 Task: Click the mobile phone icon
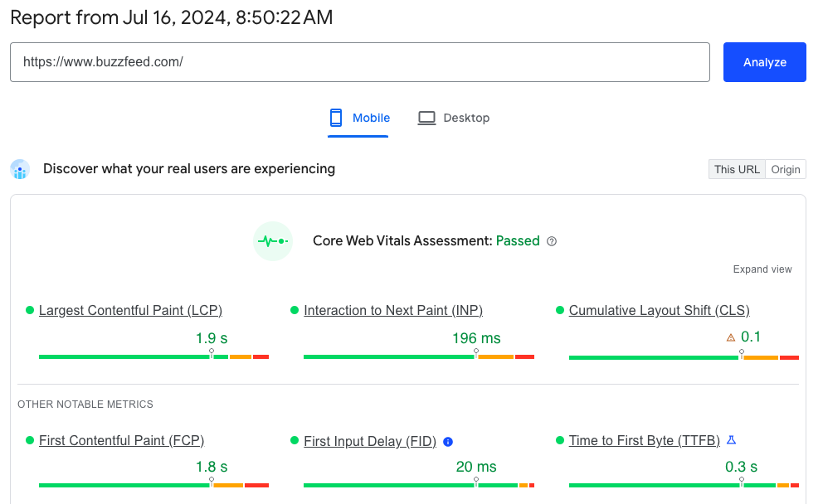[x=336, y=118]
